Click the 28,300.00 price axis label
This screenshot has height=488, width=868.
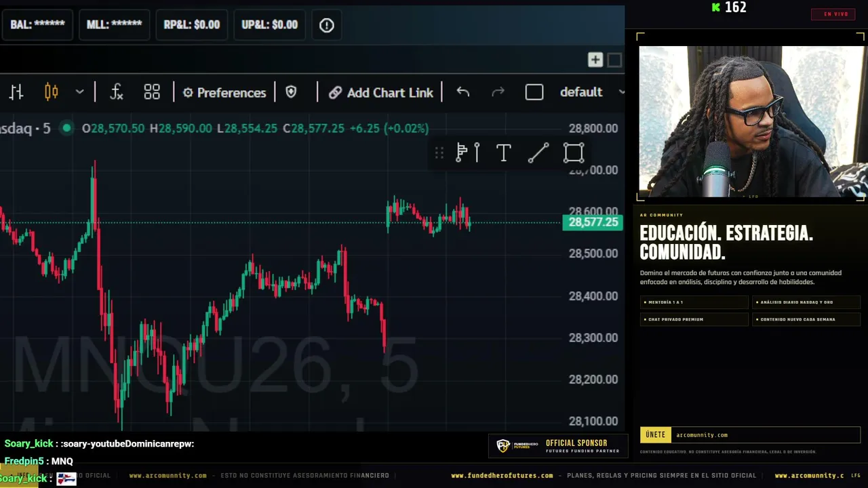[x=593, y=338]
